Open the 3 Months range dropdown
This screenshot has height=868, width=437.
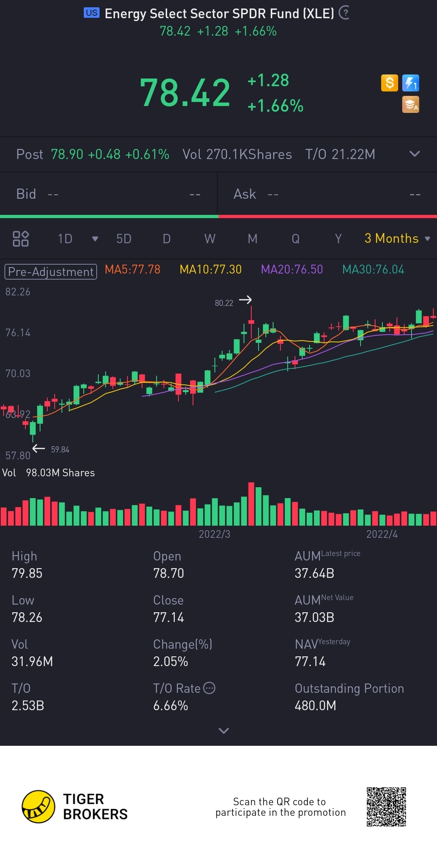tap(397, 238)
